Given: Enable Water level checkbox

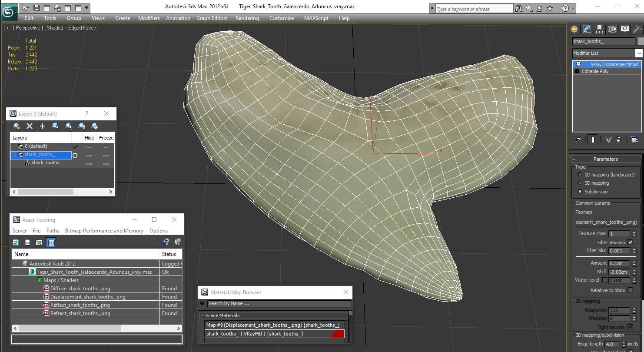Looking at the screenshot, I should coord(604,280).
